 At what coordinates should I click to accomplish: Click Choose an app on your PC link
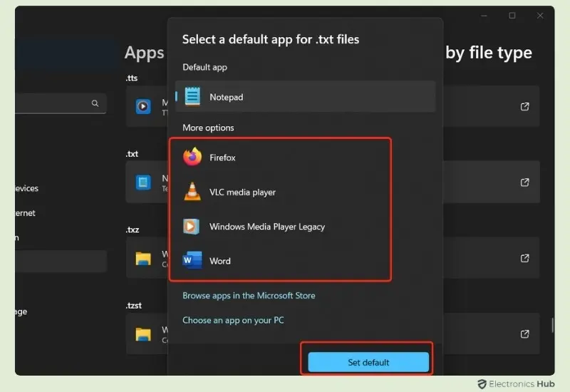tap(233, 321)
